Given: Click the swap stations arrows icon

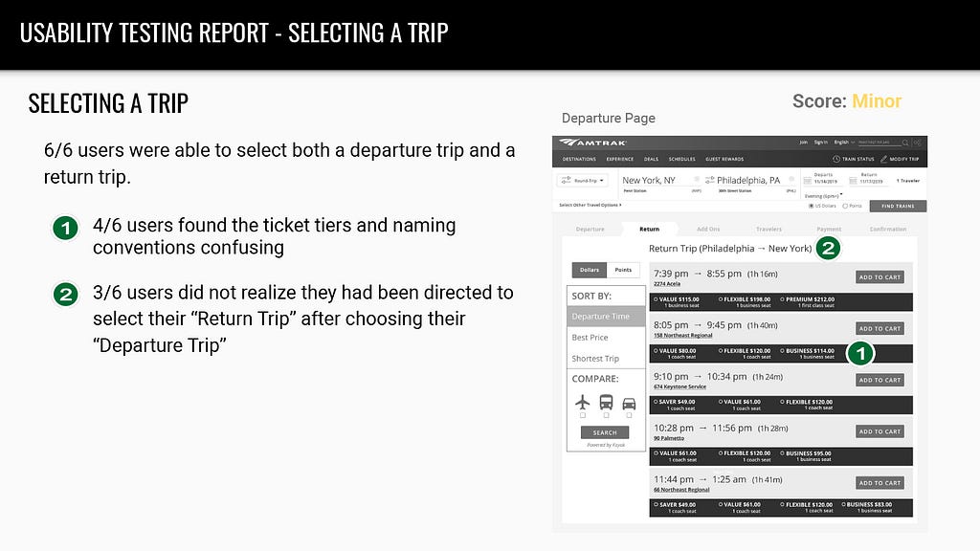Looking at the screenshot, I should [x=709, y=180].
